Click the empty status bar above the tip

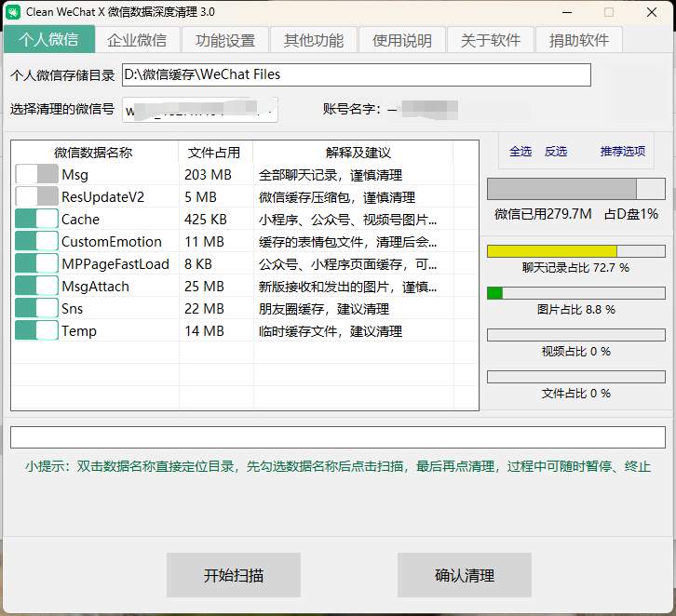[338, 437]
